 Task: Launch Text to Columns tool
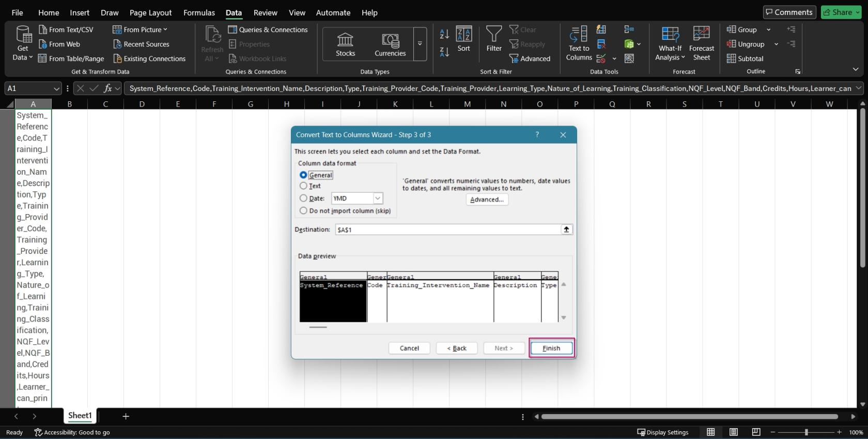579,43
